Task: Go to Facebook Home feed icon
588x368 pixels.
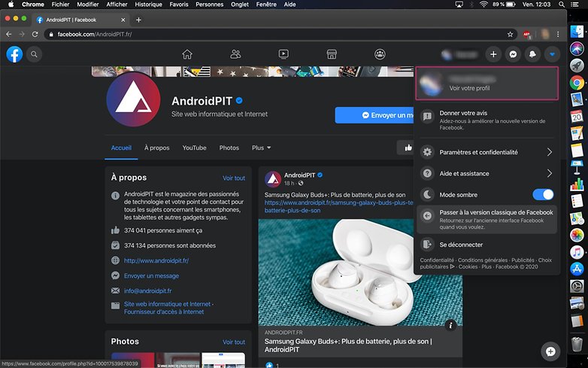Action: click(x=187, y=54)
